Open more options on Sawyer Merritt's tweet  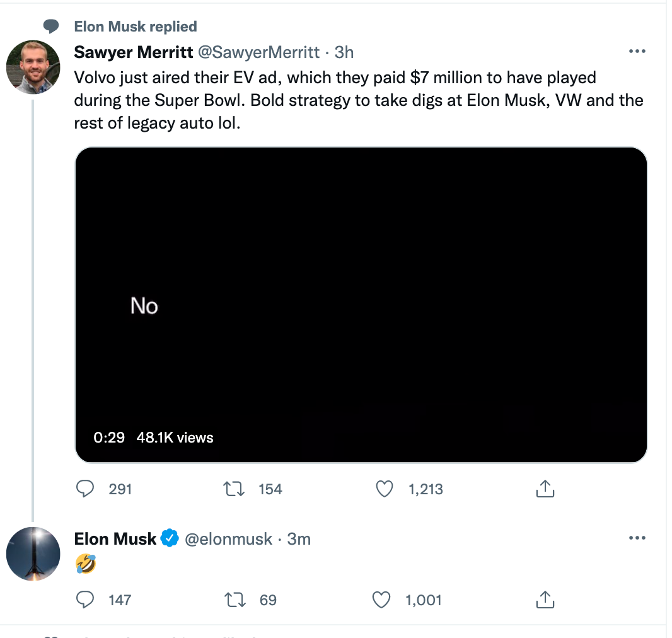coord(637,52)
